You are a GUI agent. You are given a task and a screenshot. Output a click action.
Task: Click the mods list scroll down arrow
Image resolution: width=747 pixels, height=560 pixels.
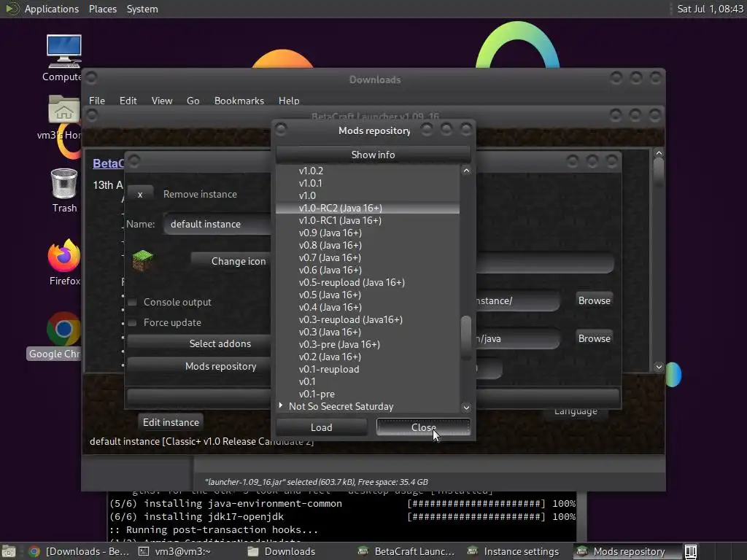click(466, 408)
